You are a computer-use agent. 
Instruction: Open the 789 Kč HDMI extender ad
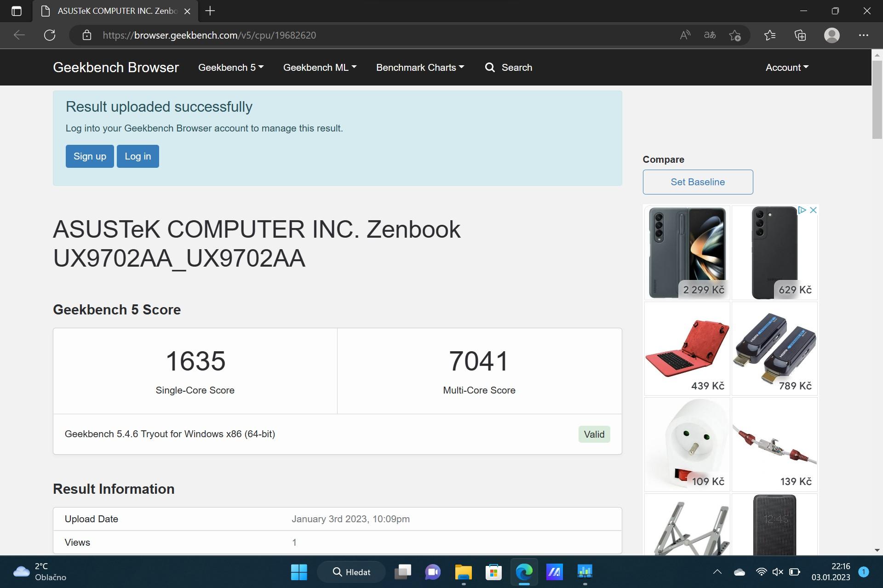pyautogui.click(x=774, y=348)
